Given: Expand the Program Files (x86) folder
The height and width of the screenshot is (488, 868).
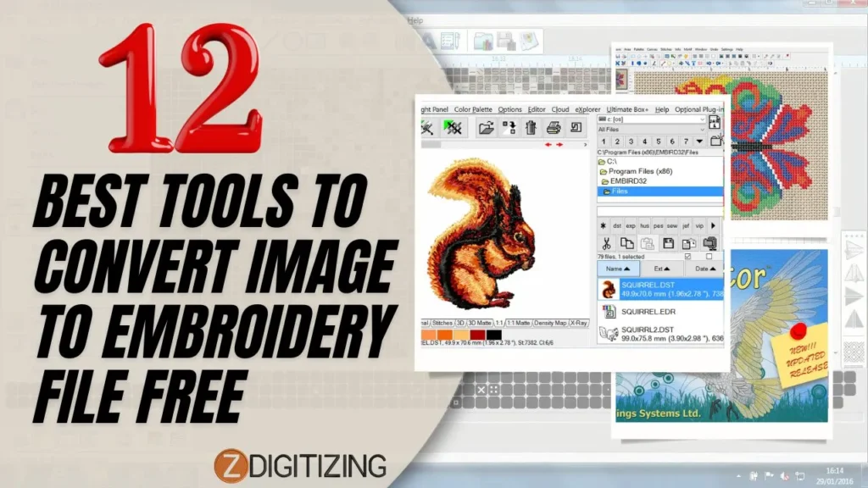Looking at the screenshot, I should (639, 171).
